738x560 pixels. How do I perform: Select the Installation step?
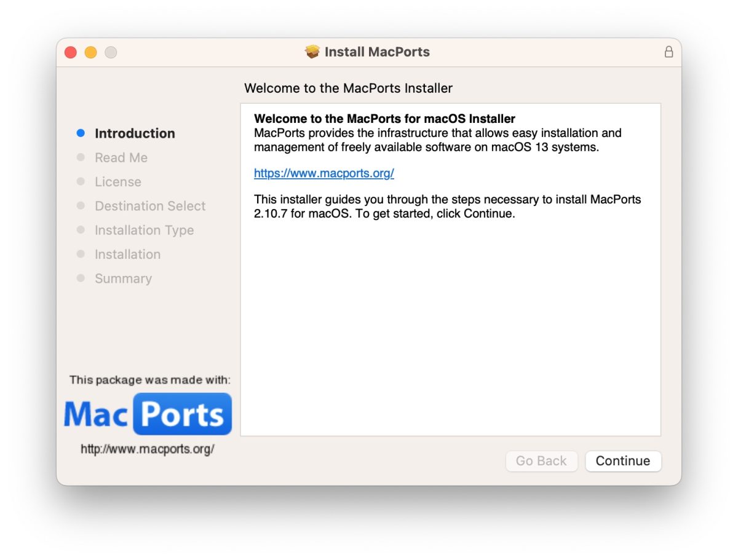[x=127, y=254]
